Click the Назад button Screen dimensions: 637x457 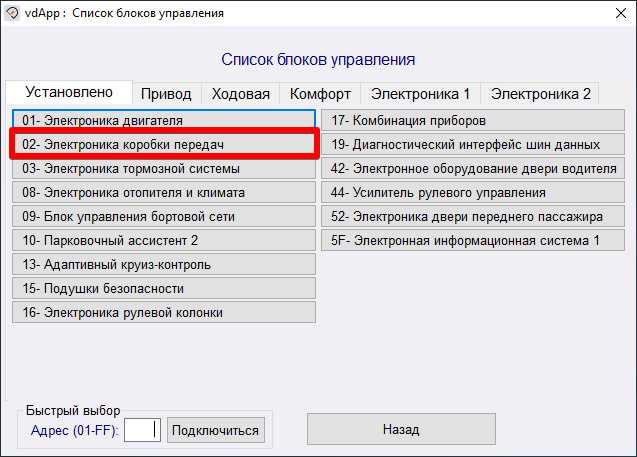point(401,429)
